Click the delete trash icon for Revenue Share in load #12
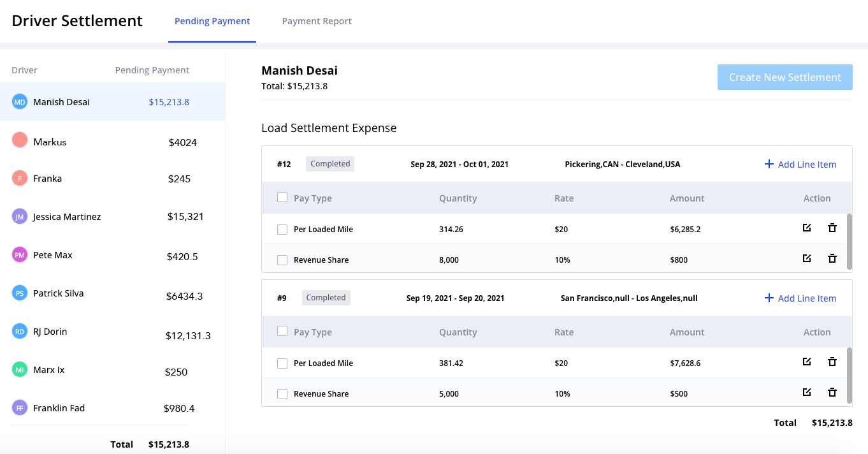This screenshot has width=868, height=454. (x=832, y=258)
